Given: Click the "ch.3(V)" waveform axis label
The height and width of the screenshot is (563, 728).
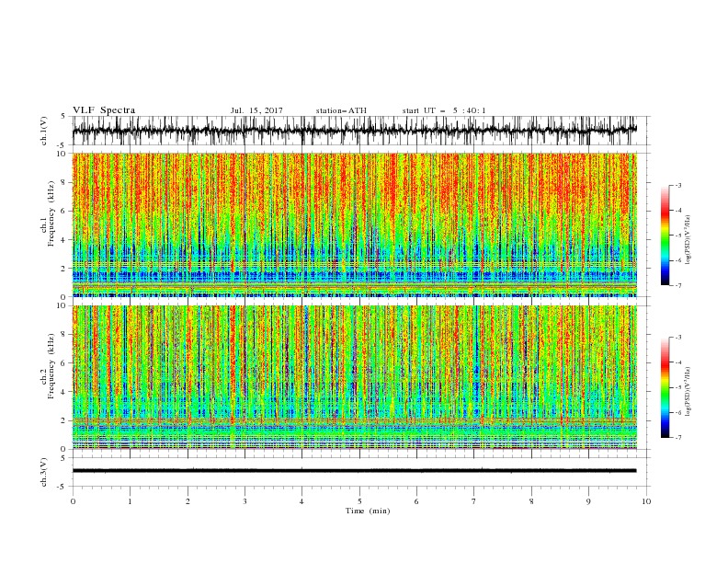Looking at the screenshot, I should point(44,472).
